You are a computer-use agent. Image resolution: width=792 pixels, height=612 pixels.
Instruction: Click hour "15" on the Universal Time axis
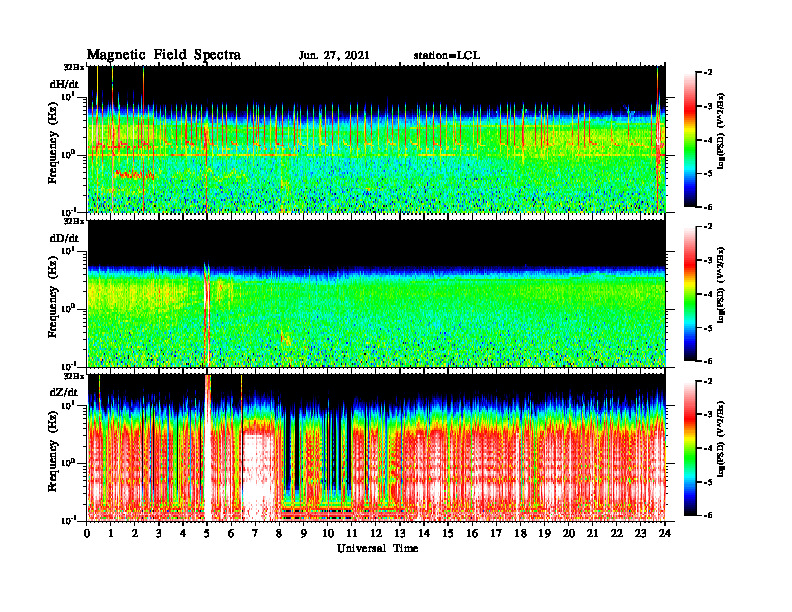[x=448, y=534]
